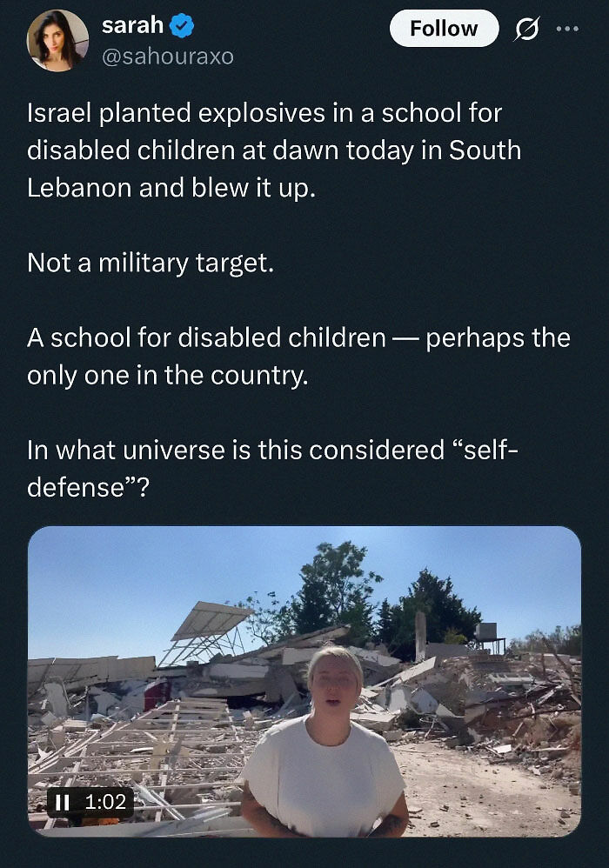Follow @sahouraxo using the Follow button
The width and height of the screenshot is (609, 868).
444,27
